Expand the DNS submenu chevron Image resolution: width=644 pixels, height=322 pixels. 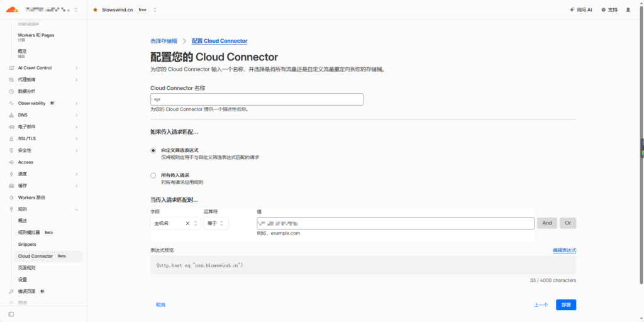click(x=76, y=115)
